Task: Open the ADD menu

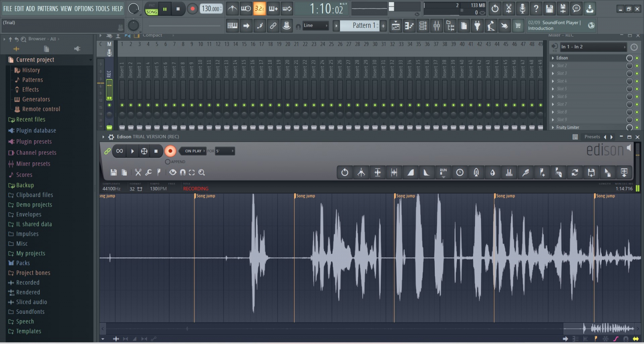Action: [31, 8]
